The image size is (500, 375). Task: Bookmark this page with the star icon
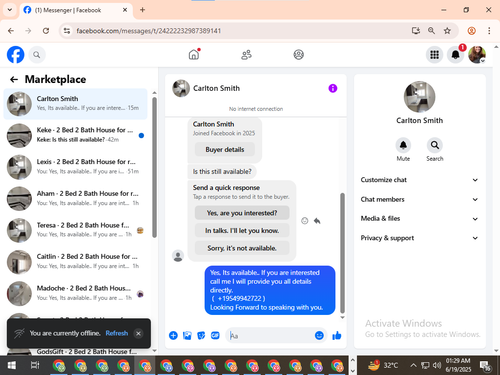click(x=447, y=31)
